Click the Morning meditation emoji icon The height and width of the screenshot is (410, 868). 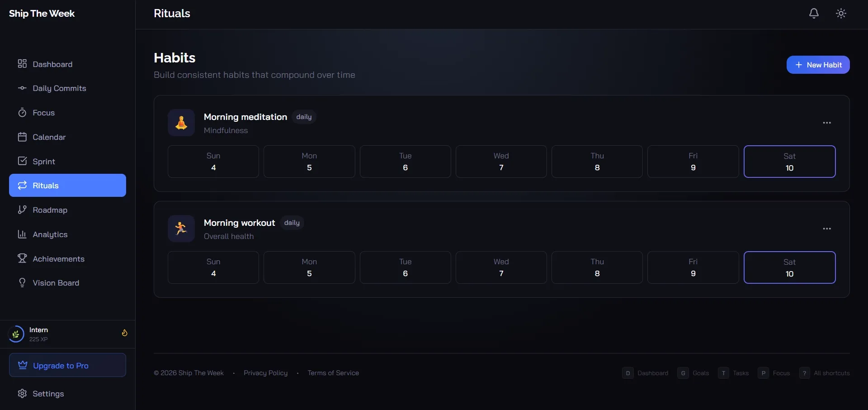click(181, 123)
